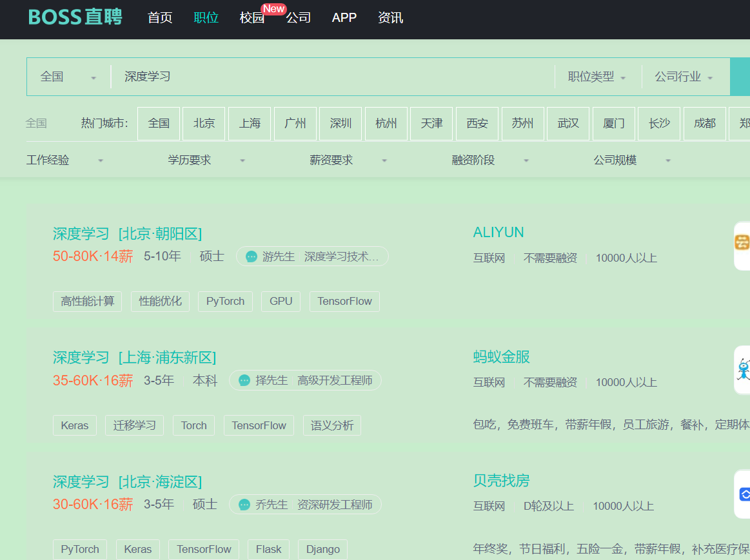Click the ALIYUN company logo thumbnail
Image resolution: width=750 pixels, height=560 pixels.
coord(742,246)
